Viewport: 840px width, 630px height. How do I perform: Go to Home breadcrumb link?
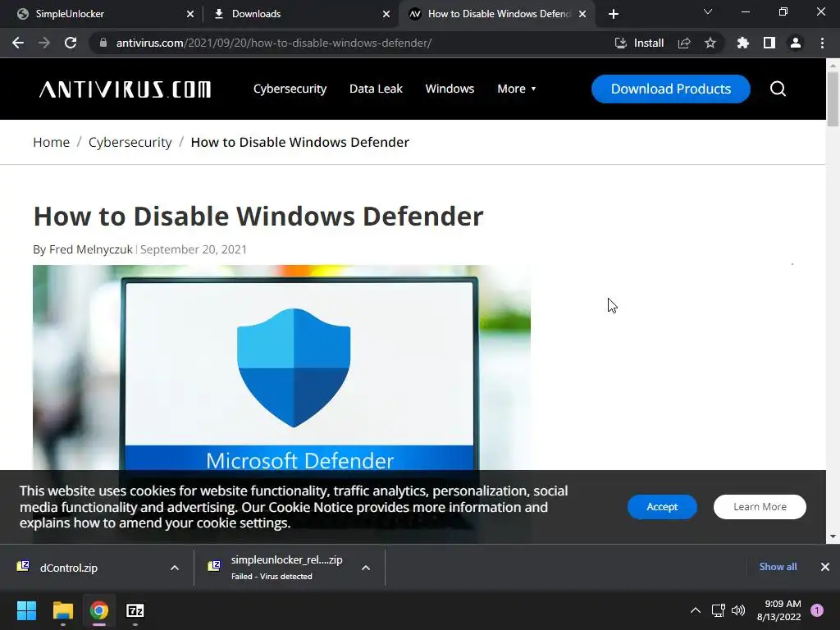(52, 142)
